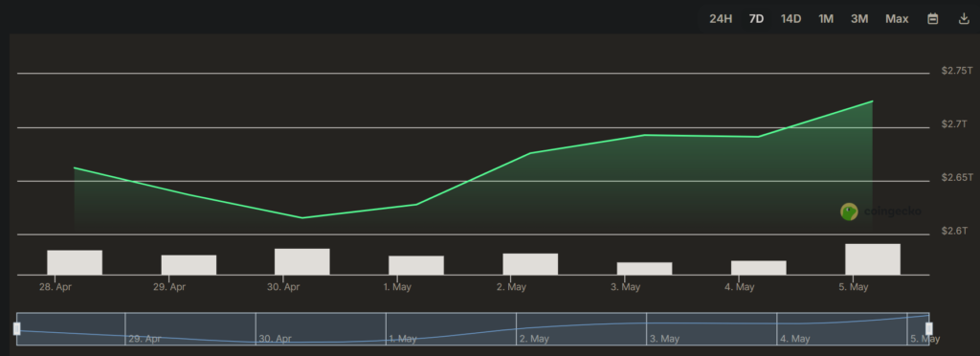
Task: Click the 29. Apr volume bar
Action: (x=189, y=265)
